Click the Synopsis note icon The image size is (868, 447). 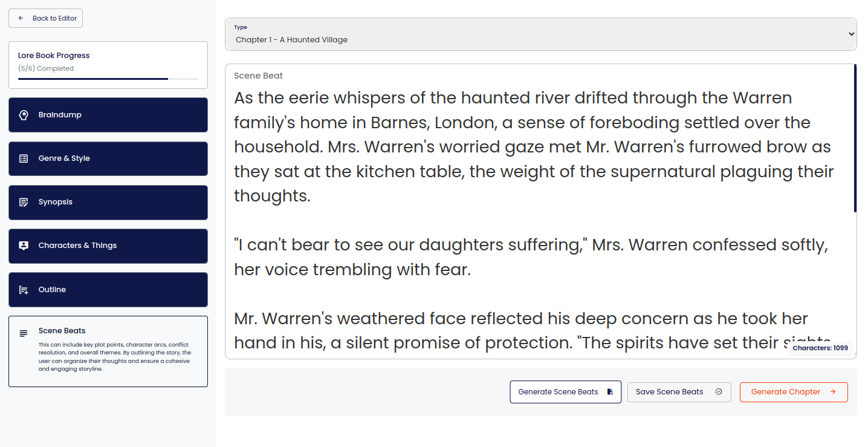point(24,202)
